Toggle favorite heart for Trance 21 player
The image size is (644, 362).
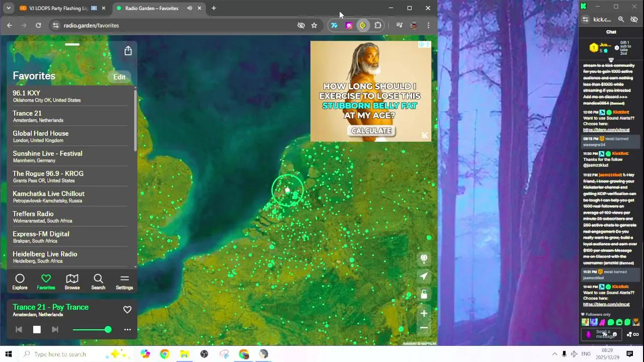coord(127,310)
